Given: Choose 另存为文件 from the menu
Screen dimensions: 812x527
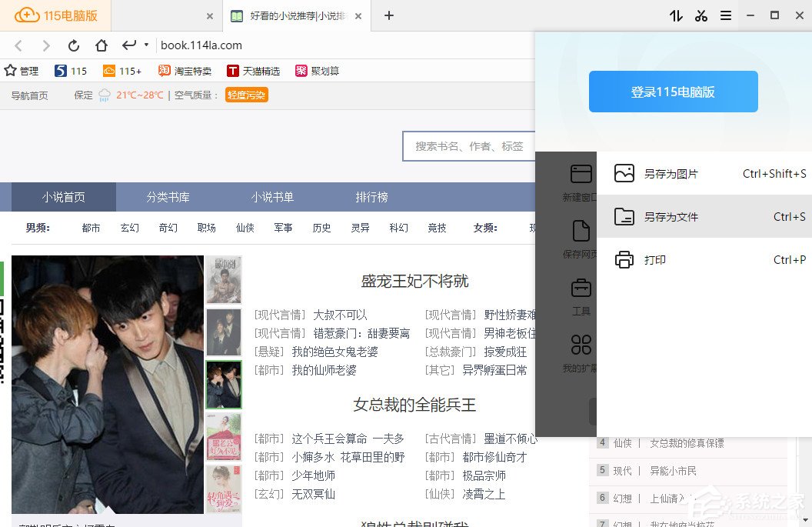Looking at the screenshot, I should (671, 216).
